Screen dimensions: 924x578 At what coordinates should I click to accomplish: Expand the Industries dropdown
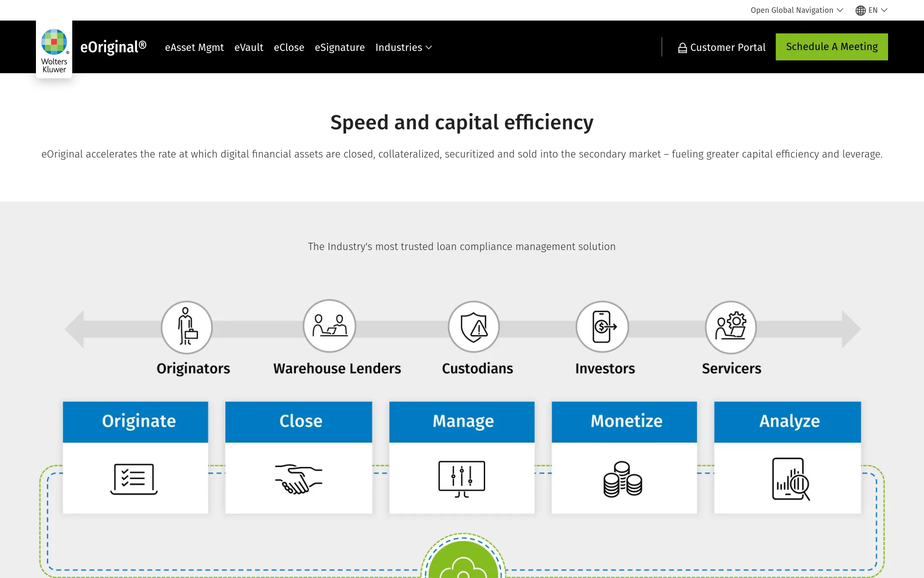[x=404, y=48]
